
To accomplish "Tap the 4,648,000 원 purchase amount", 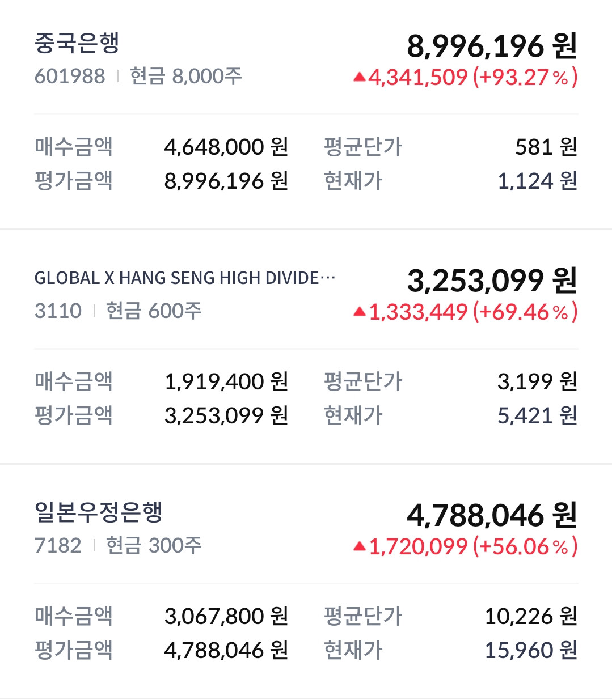I will 226,147.
